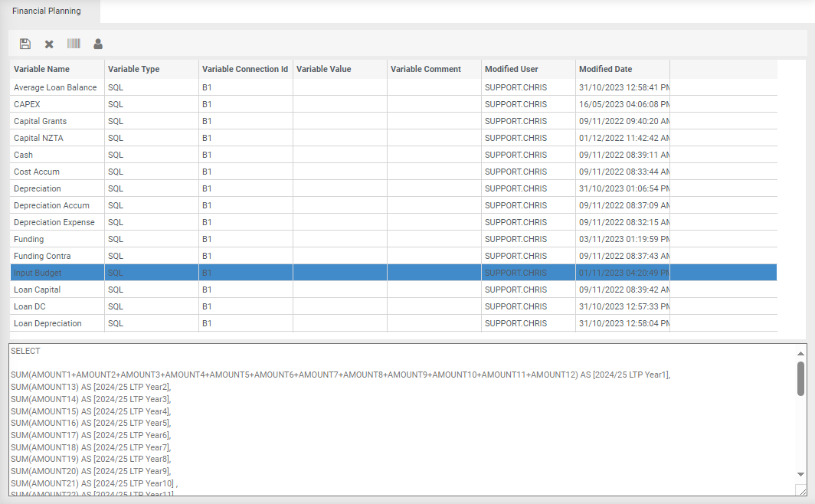Click the Variable Connection Id column header

245,69
